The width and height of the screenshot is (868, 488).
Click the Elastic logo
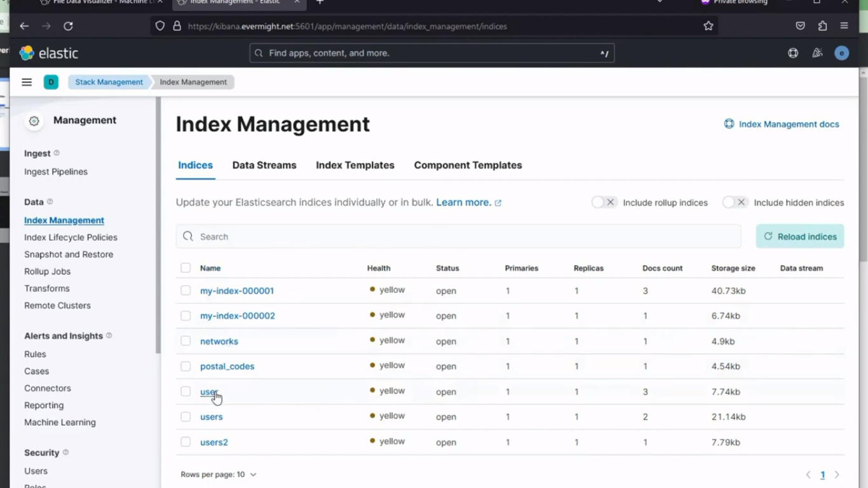point(49,53)
